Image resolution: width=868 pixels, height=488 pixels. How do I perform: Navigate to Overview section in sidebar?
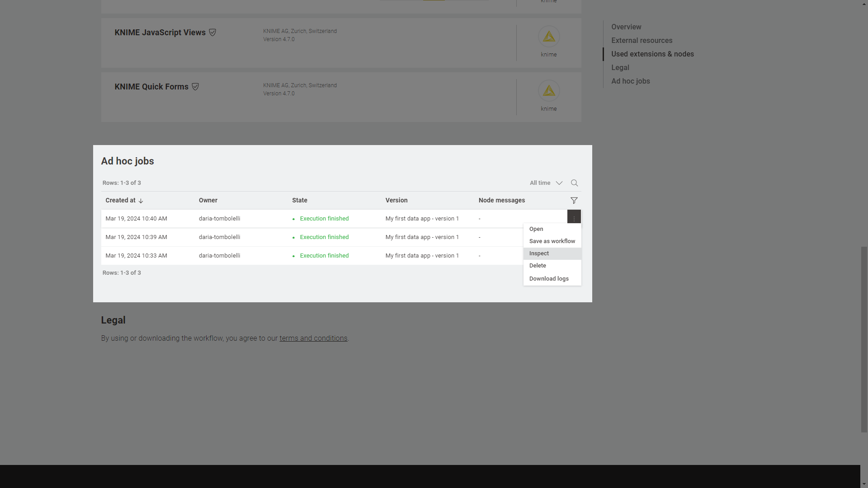point(626,27)
